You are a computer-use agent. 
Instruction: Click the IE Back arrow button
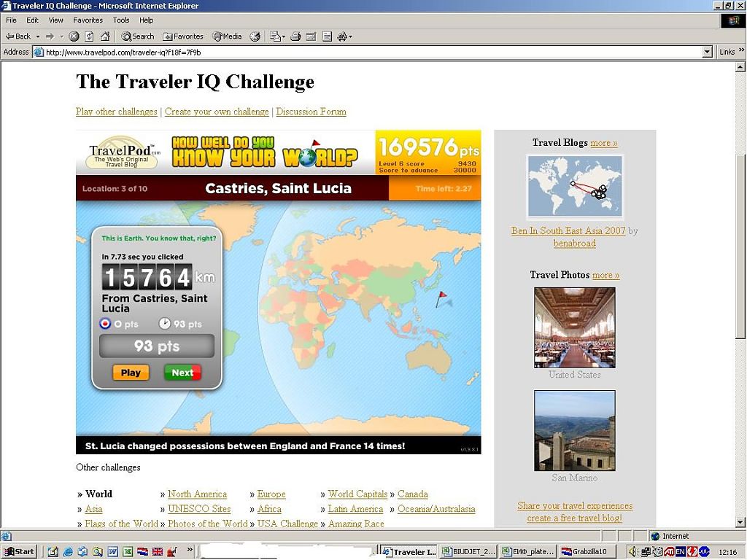[x=18, y=36]
